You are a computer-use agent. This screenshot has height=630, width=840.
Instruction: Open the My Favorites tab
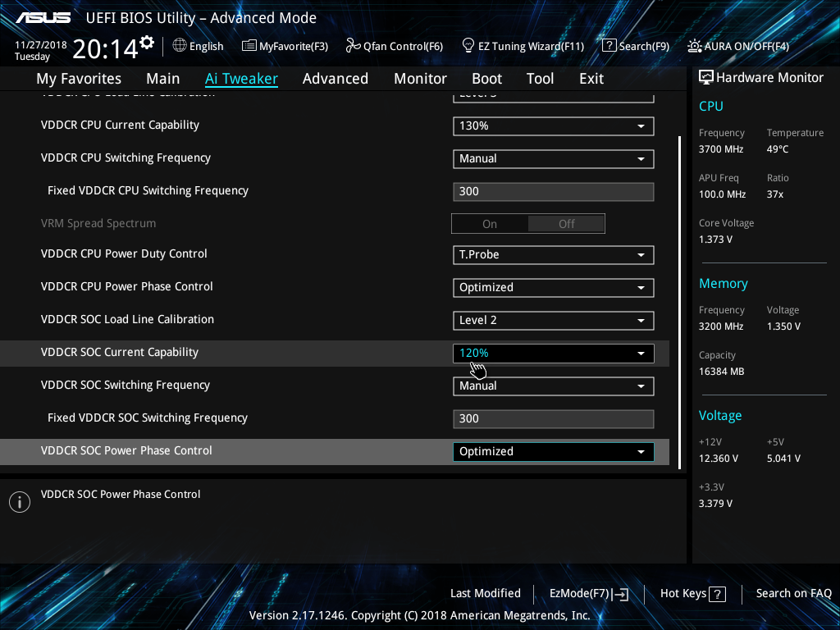tap(79, 79)
